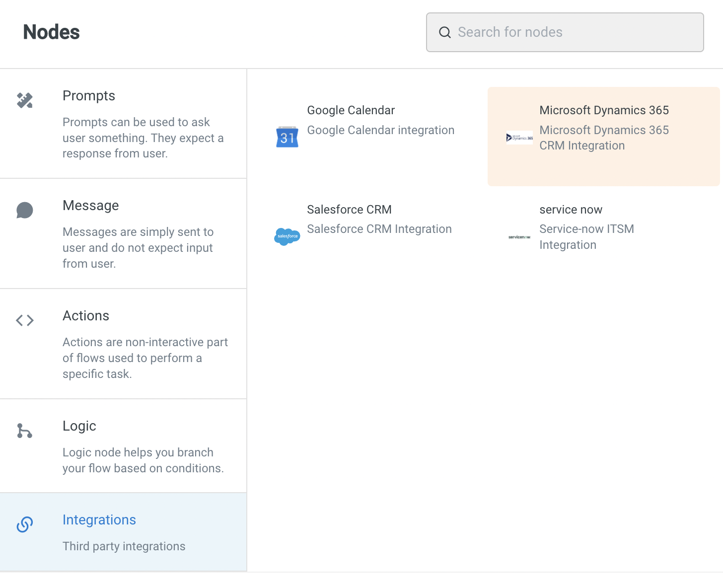Screen dimensions: 723x588
Task: Choose the Google Calendar node title
Action: pyautogui.click(x=351, y=110)
